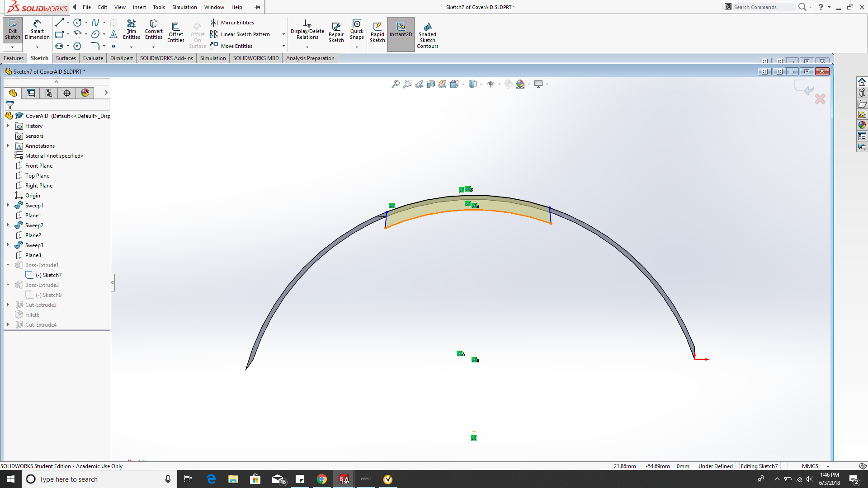Screen dimensions: 868x488
Task: Open Display/Delete Relations
Action: 307,30
